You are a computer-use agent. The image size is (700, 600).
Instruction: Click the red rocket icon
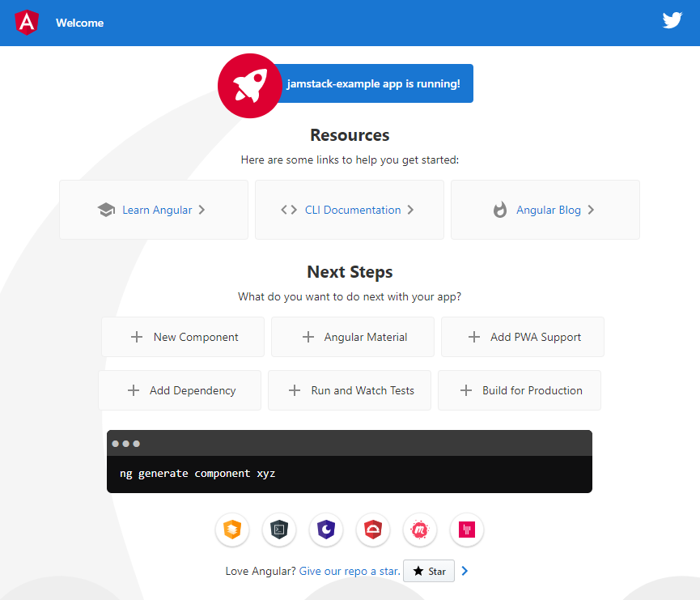pyautogui.click(x=250, y=86)
